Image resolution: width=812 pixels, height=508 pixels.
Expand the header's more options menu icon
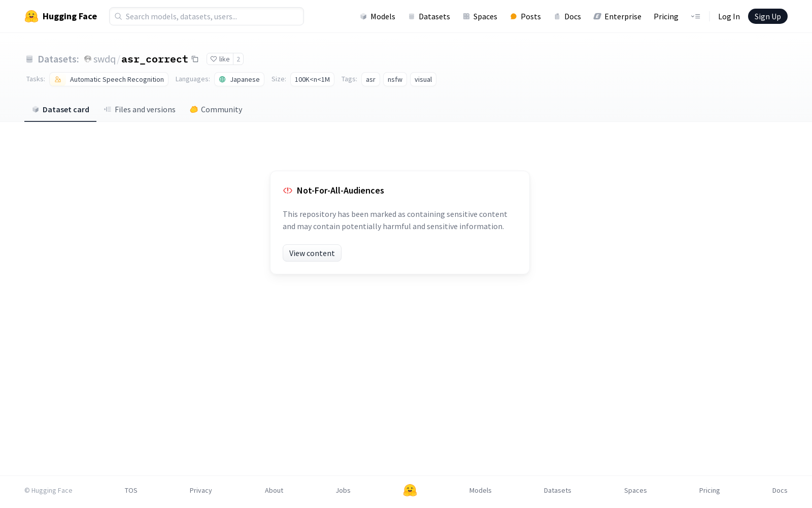click(x=695, y=16)
